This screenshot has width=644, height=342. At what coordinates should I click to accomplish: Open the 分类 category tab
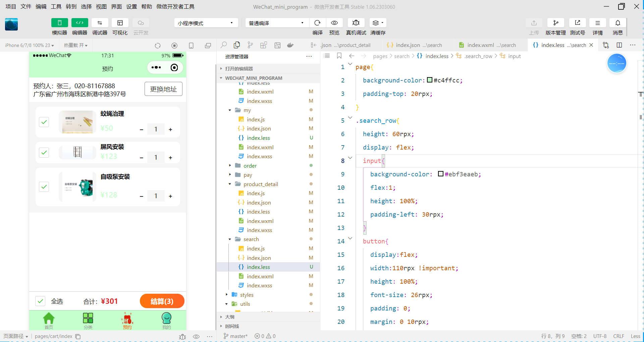click(x=88, y=321)
